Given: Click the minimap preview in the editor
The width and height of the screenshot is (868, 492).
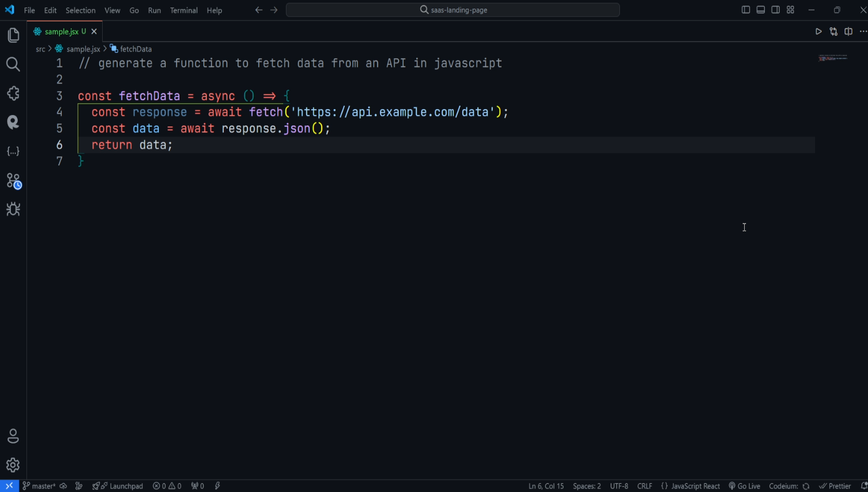Looking at the screenshot, I should (833, 58).
